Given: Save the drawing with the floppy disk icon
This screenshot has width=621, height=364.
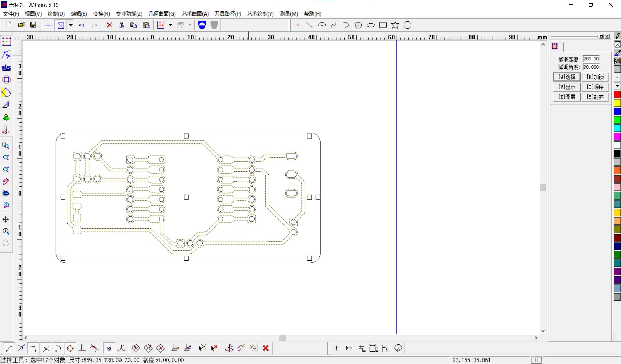Looking at the screenshot, I should point(33,25).
